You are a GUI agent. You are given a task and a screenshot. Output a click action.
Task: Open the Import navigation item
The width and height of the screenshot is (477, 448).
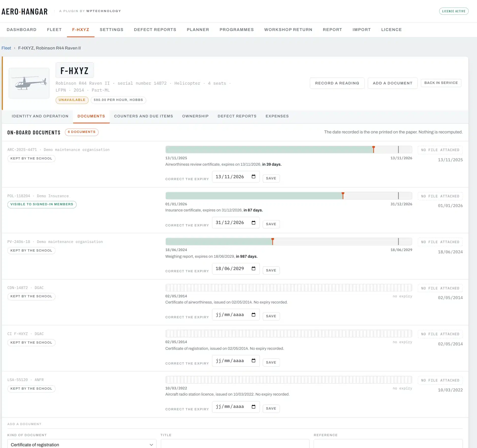(362, 30)
